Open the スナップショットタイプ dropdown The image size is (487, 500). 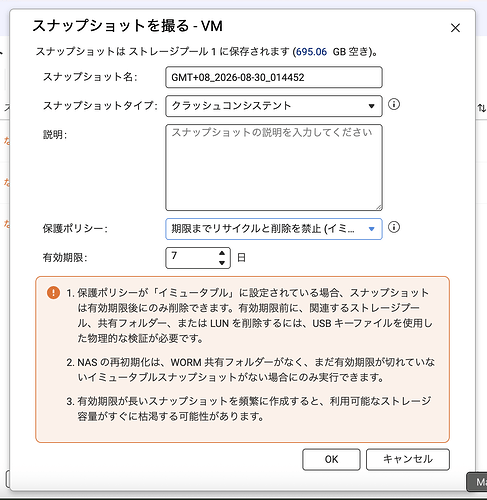(274, 106)
